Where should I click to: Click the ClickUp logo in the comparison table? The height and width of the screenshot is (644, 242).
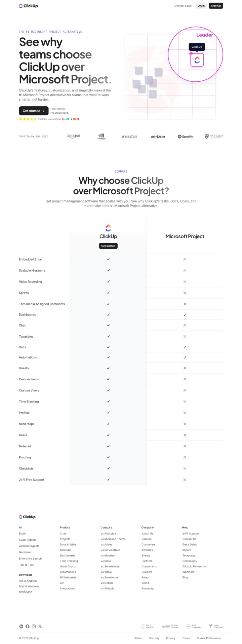[108, 228]
